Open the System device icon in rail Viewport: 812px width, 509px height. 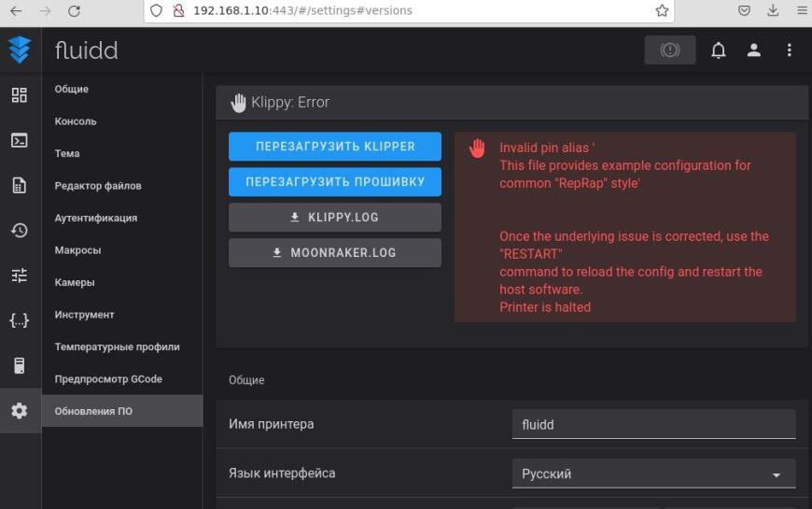pos(20,365)
